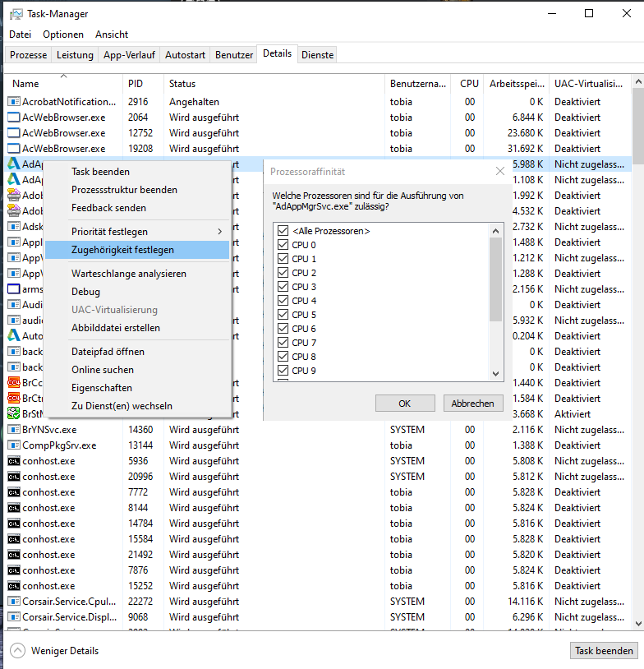Click the down arrow of the CPU list scrollbar
Viewport: 644px width, 669px height.
tap(495, 373)
